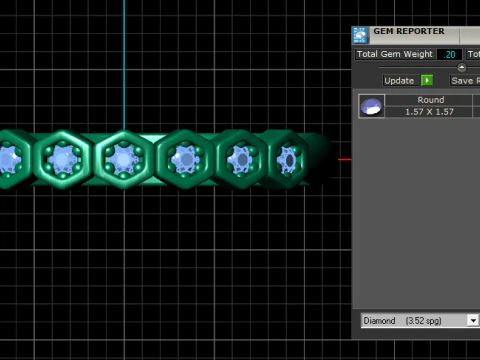Click the Update button
The image size is (480, 360).
399,81
